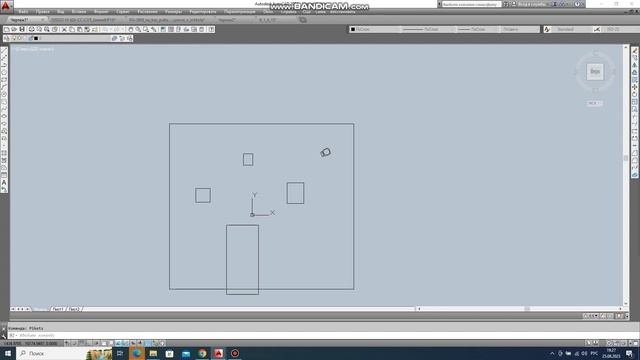
Task: Activate Zoom Realtime magnifier icon
Action: (x=138, y=29)
